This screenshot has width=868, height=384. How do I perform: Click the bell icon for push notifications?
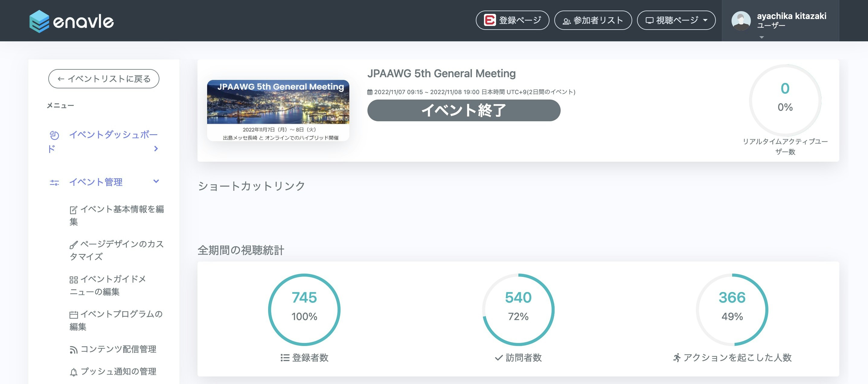click(x=73, y=372)
